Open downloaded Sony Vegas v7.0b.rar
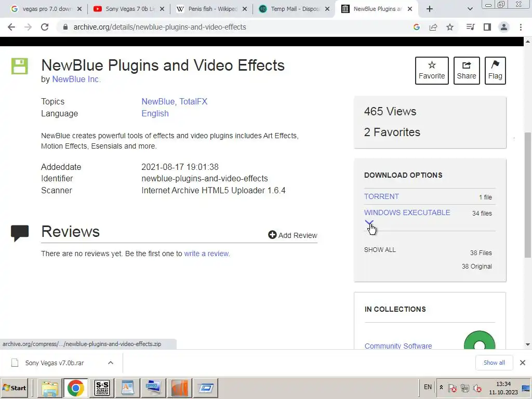This screenshot has height=399, width=532. click(x=54, y=363)
